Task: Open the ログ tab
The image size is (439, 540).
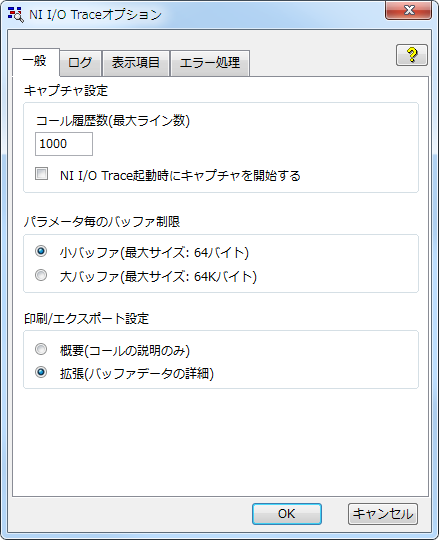Action: tap(80, 63)
